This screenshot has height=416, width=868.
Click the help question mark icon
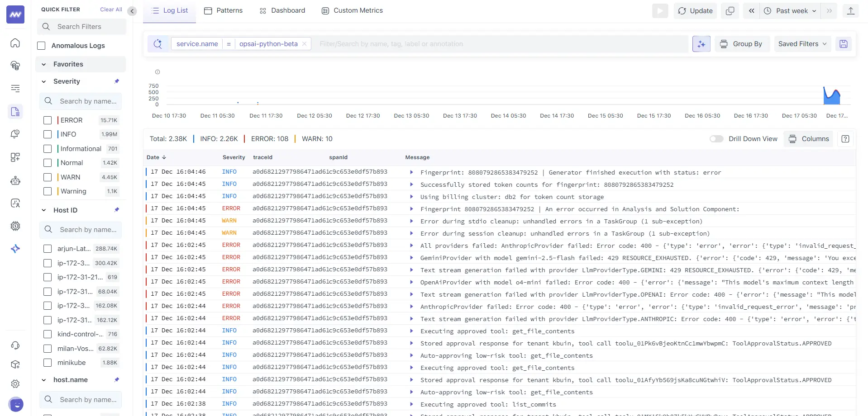[x=845, y=139]
